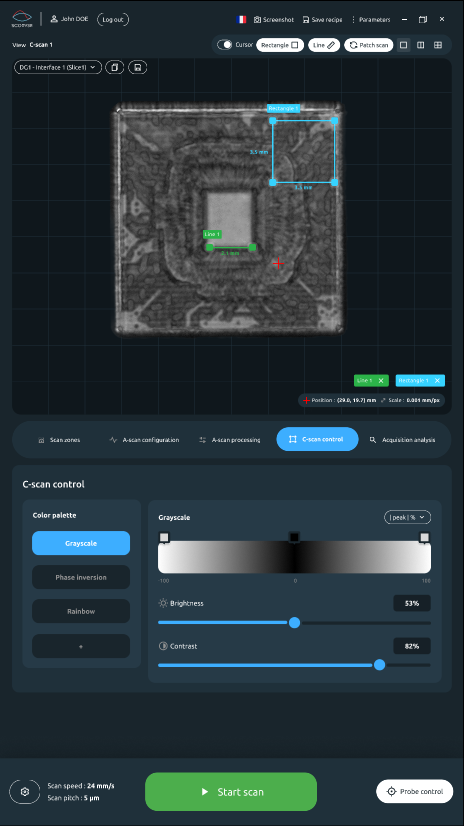Click bottom-right handle of Rectangle 1
Image resolution: width=464 pixels, height=826 pixels.
click(334, 182)
